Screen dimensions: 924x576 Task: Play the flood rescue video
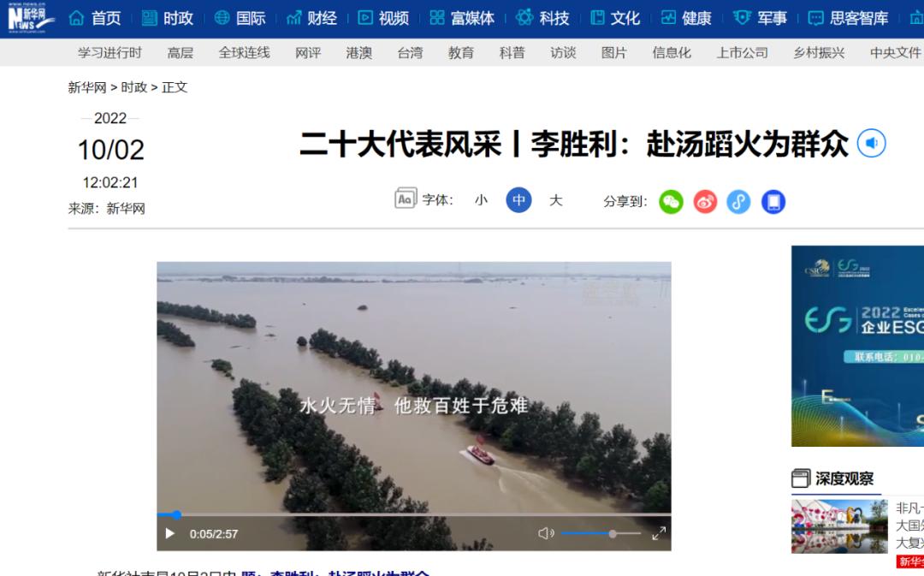pyautogui.click(x=169, y=533)
